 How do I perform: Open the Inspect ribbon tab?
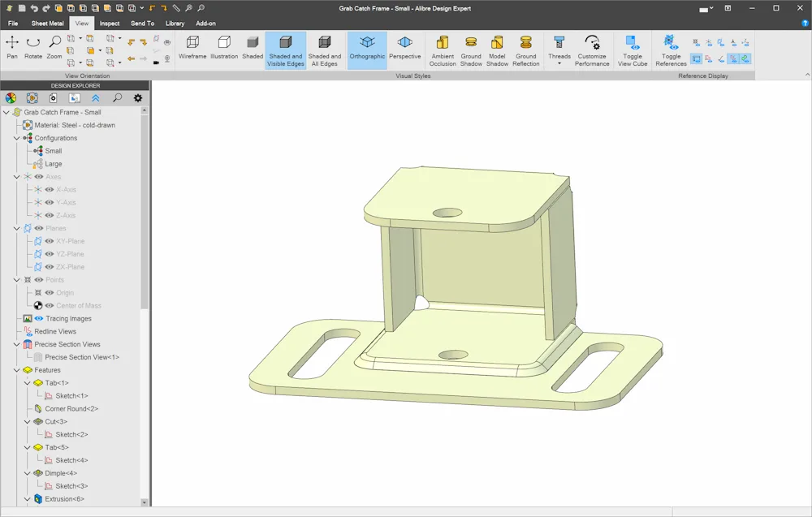tap(110, 24)
